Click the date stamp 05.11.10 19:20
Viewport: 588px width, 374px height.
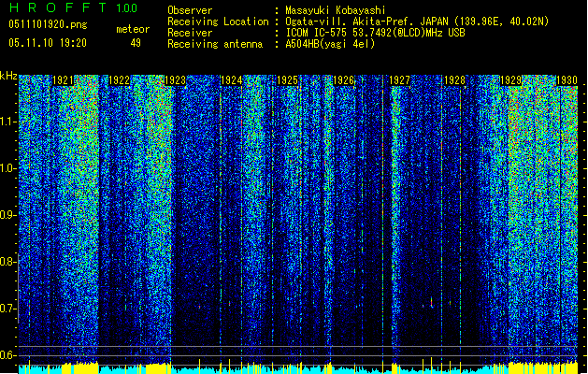pyautogui.click(x=48, y=43)
